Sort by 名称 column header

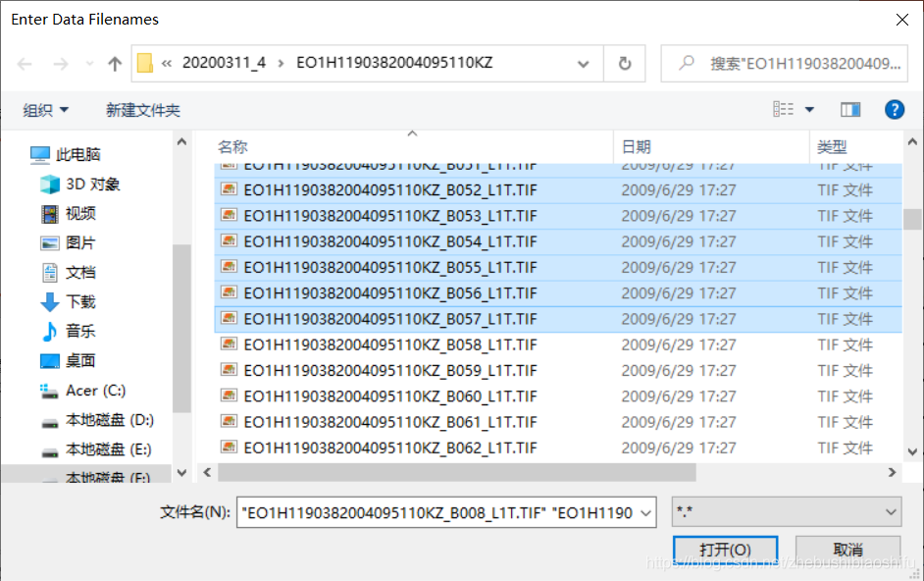pos(232,147)
